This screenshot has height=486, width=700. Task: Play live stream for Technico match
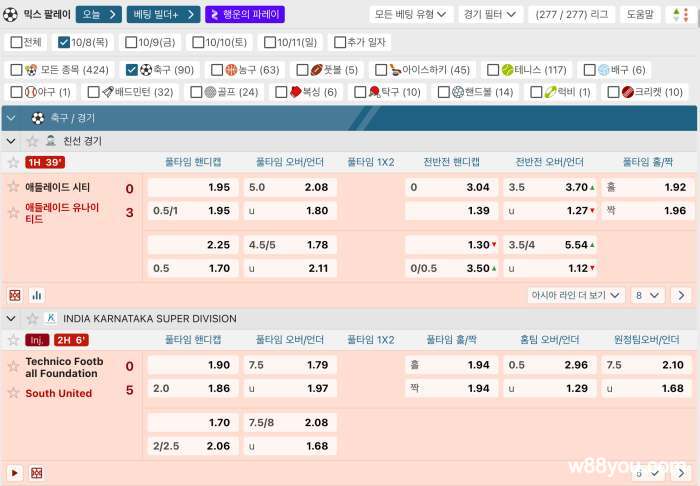(x=14, y=473)
